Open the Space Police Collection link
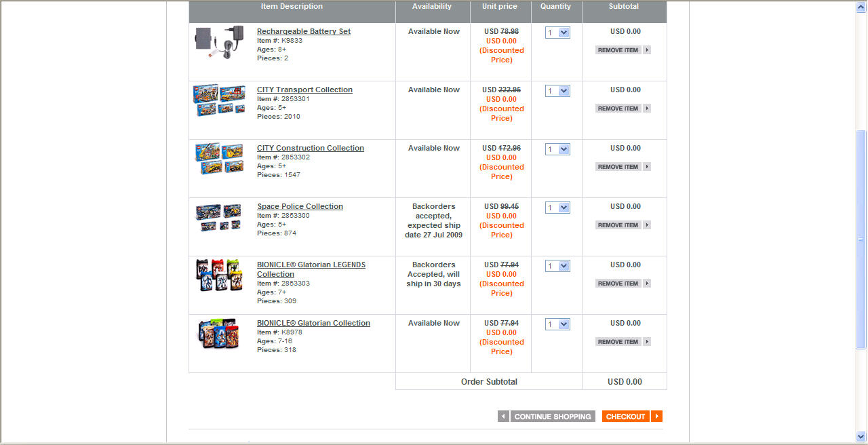Screen dimensions: 868x445 coord(300,206)
